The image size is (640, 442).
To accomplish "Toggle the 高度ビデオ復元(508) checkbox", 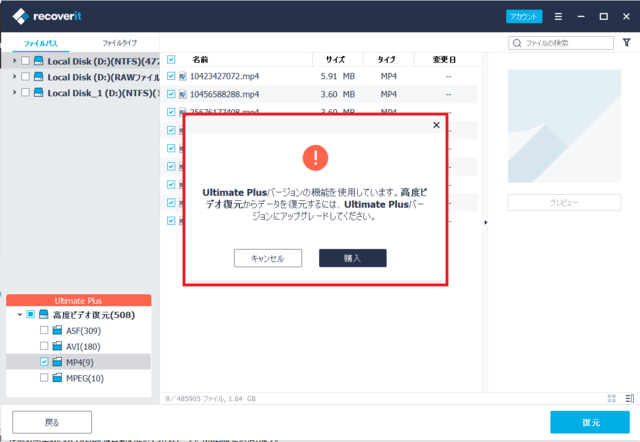I will click(x=31, y=314).
